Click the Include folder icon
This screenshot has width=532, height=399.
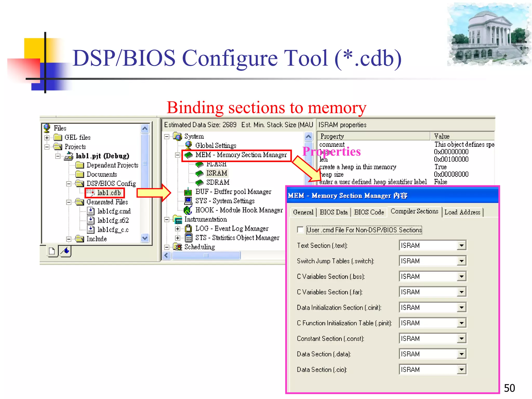pyautogui.click(x=80, y=238)
